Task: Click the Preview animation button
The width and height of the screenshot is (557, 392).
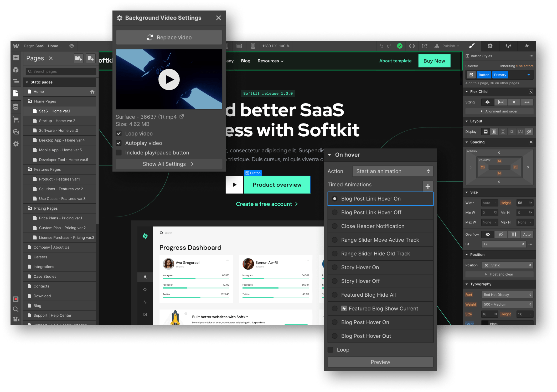Action: coord(380,362)
